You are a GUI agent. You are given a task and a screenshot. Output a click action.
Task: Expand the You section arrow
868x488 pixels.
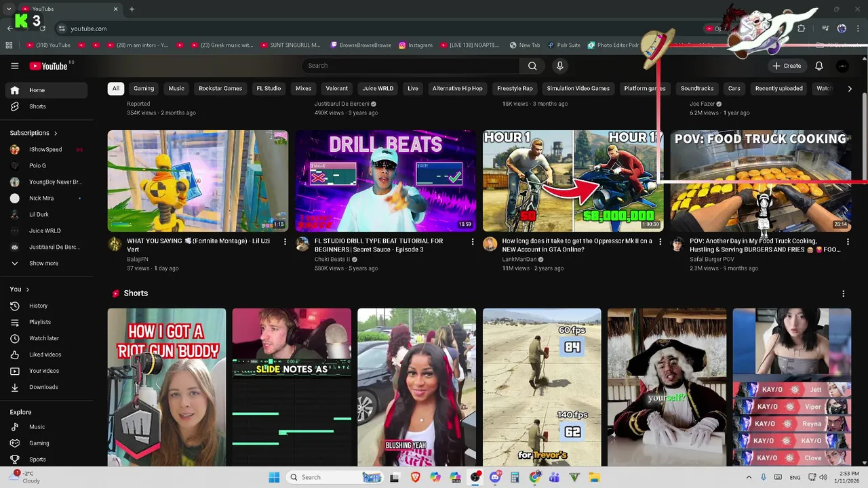click(27, 289)
